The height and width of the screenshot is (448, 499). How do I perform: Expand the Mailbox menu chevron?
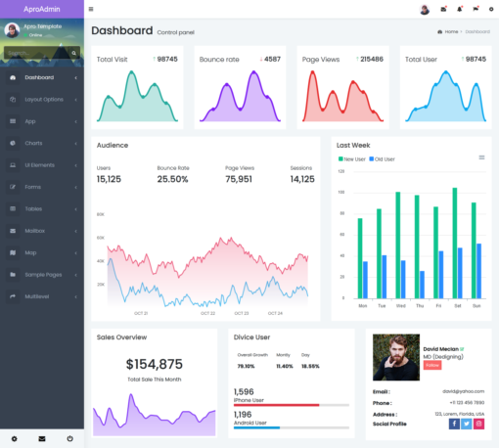(x=76, y=231)
